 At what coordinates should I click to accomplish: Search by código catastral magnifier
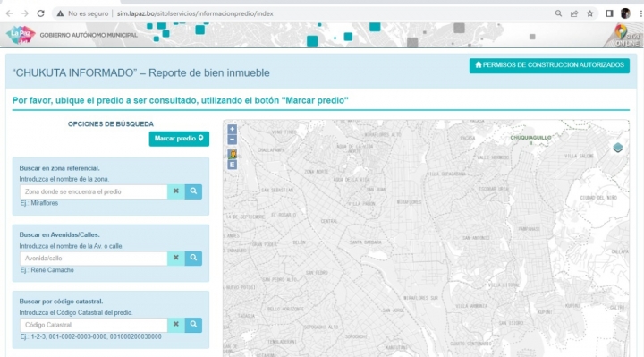point(193,325)
